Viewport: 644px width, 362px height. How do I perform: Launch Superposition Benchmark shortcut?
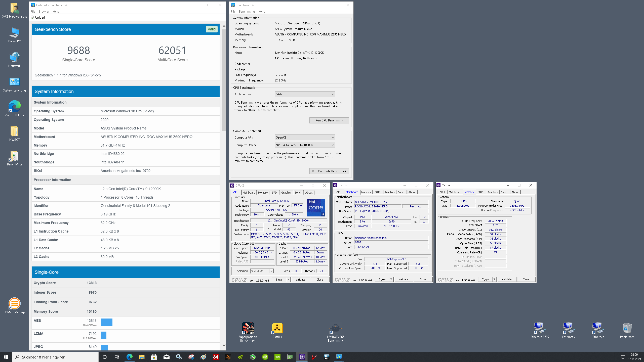(x=248, y=332)
